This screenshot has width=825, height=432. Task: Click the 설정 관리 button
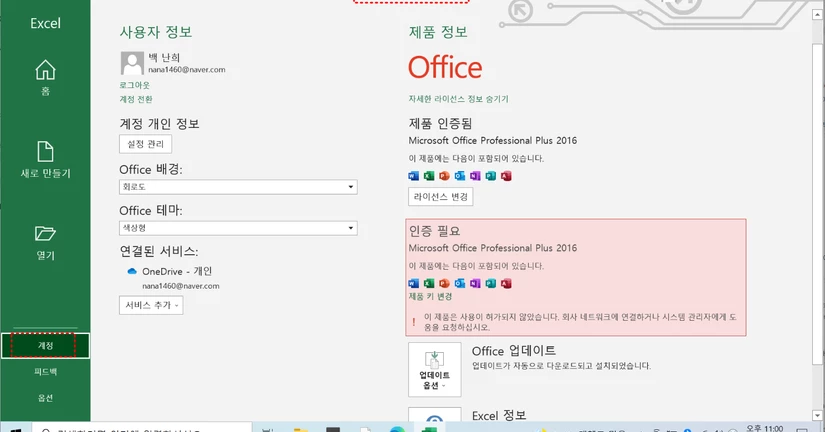145,144
